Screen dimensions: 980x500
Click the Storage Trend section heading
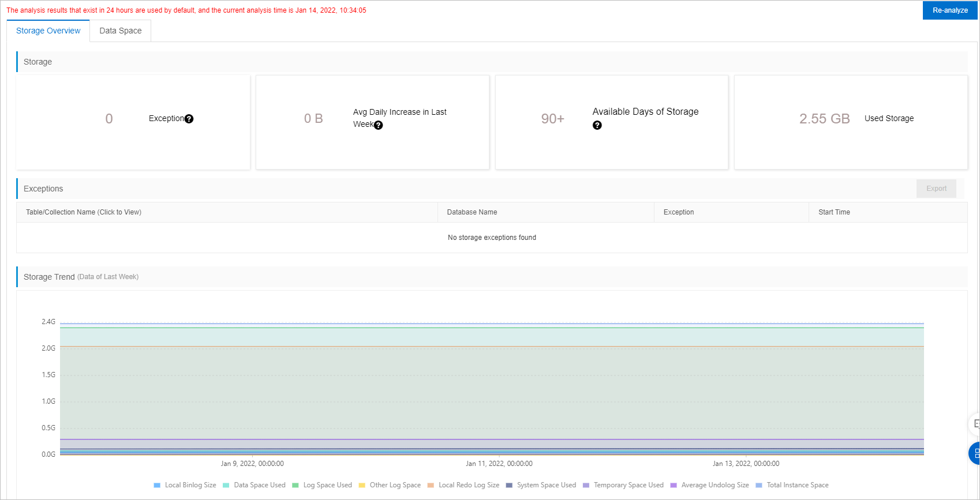[49, 277]
